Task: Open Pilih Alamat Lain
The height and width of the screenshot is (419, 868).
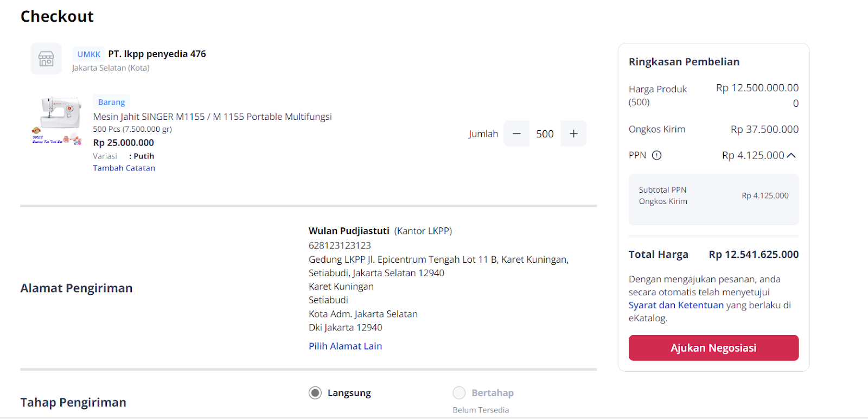Action: pyautogui.click(x=345, y=346)
